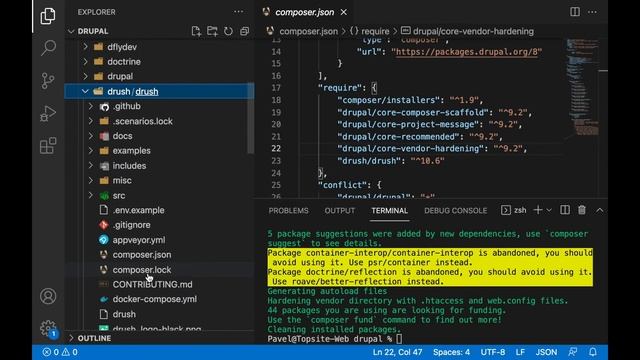Maximize the panel with the chevron
The width and height of the screenshot is (640, 360).
tap(599, 210)
